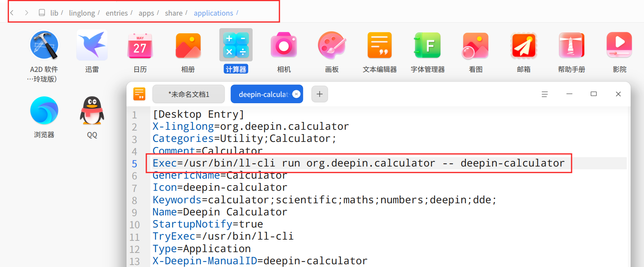644x267 pixels.
Task: Click line number 10 in the gutter
Action: 134,225
